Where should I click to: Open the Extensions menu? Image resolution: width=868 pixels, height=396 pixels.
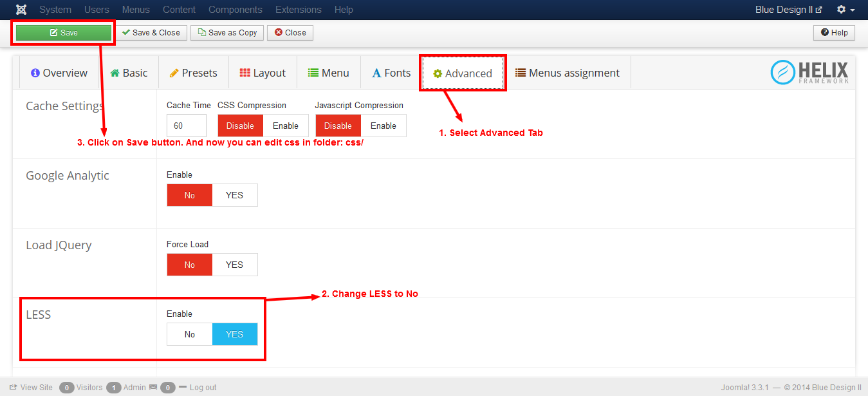(298, 10)
